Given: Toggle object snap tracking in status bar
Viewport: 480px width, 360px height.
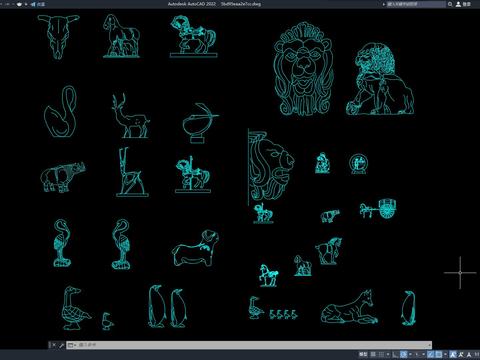Looking at the screenshot, I should [x=431, y=354].
